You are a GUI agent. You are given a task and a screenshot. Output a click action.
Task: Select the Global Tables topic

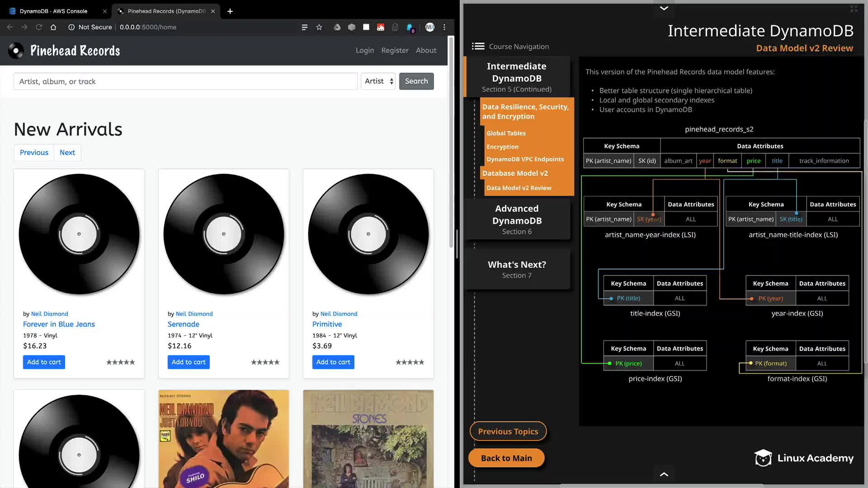tap(506, 133)
